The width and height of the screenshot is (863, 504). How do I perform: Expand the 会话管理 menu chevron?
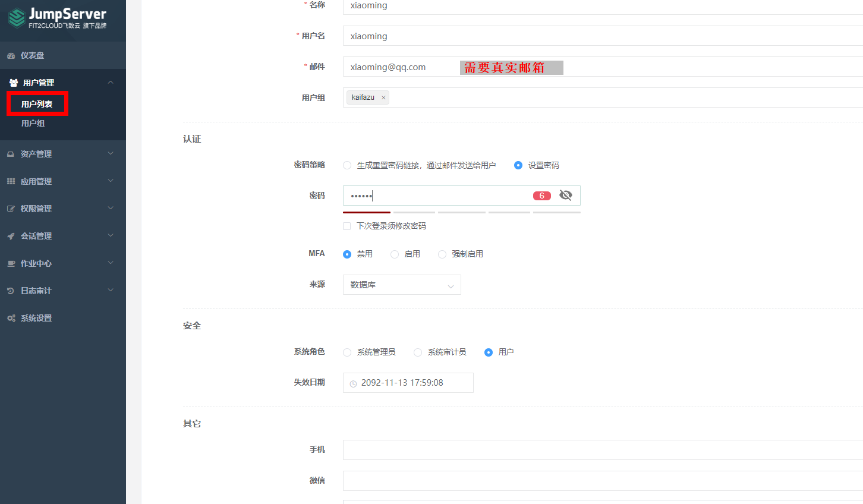pos(111,235)
